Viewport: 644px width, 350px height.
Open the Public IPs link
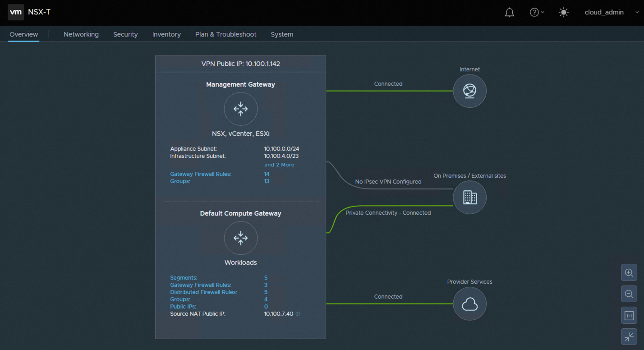click(183, 307)
